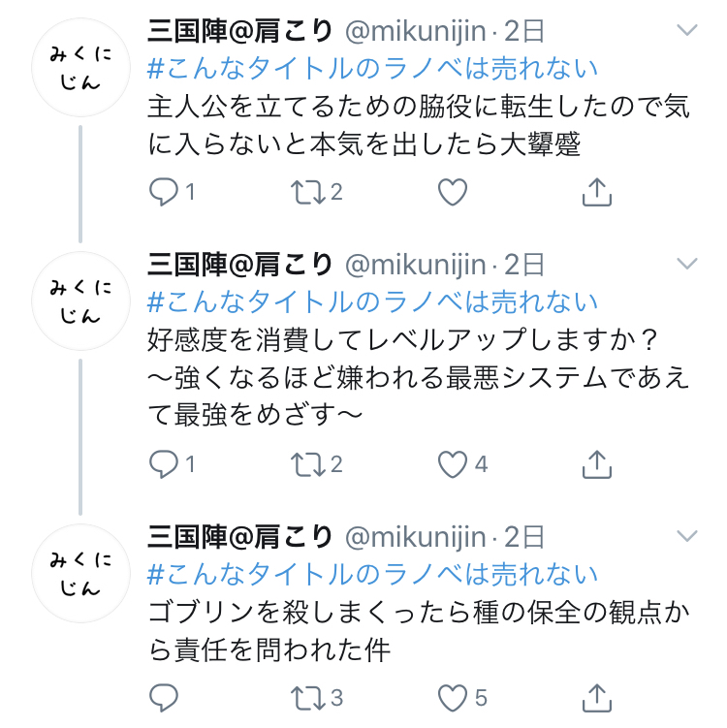Share the 好感度 level-up tweet
The image size is (727, 728).
[x=597, y=464]
